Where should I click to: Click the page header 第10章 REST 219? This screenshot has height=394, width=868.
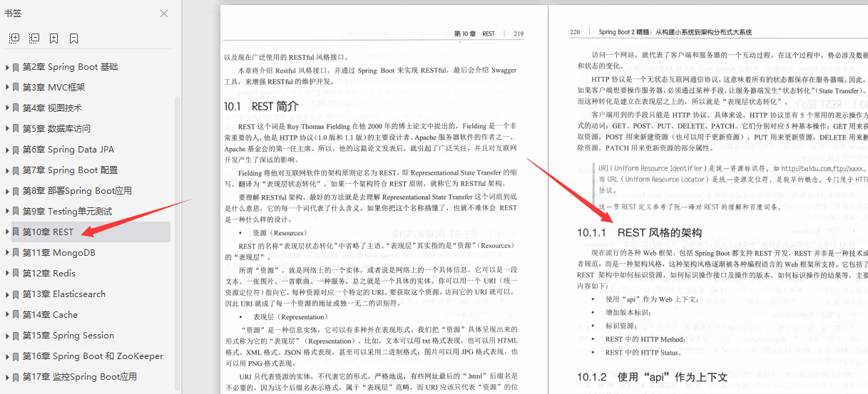click(x=489, y=33)
